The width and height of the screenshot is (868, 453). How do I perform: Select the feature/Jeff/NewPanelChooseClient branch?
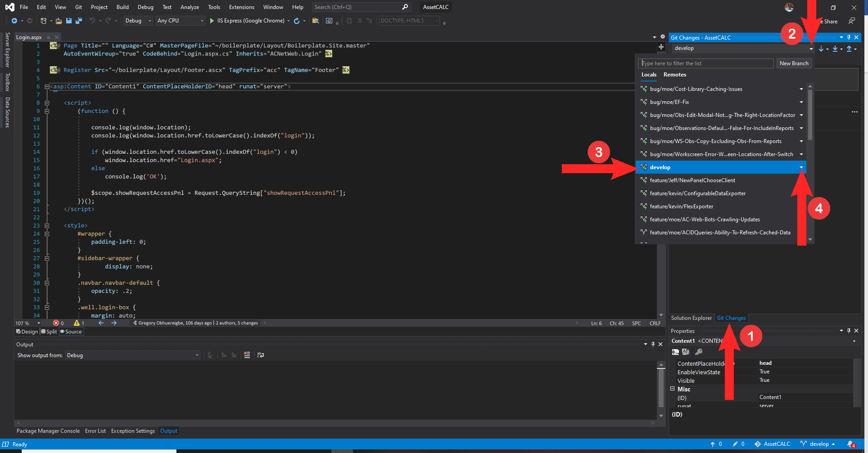[692, 180]
